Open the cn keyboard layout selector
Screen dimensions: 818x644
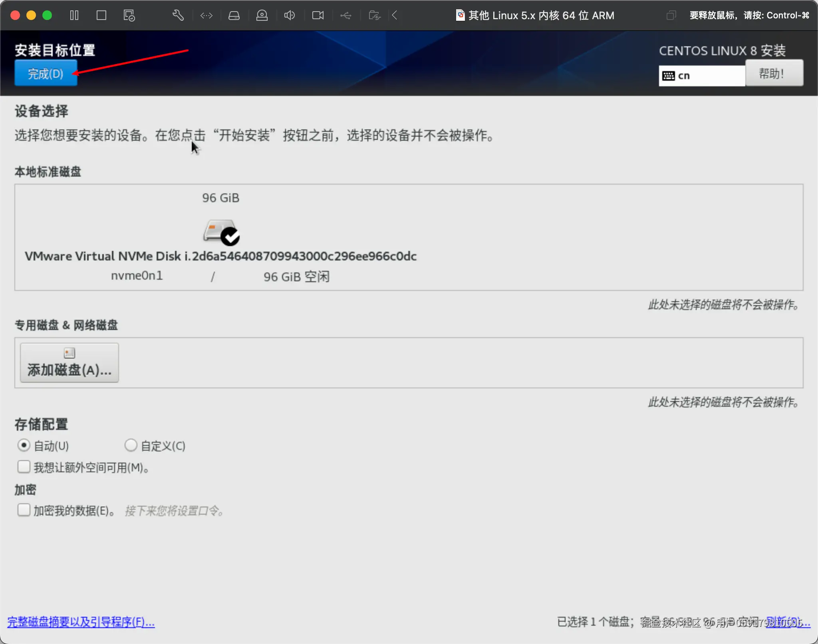tap(701, 75)
